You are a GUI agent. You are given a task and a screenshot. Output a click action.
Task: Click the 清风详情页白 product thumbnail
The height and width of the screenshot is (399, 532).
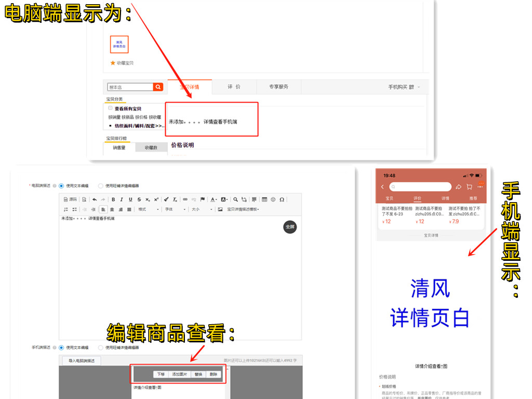tap(119, 44)
